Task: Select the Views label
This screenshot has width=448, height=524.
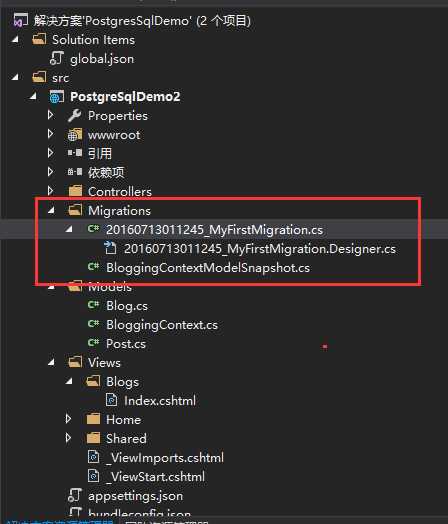Action: pyautogui.click(x=104, y=363)
